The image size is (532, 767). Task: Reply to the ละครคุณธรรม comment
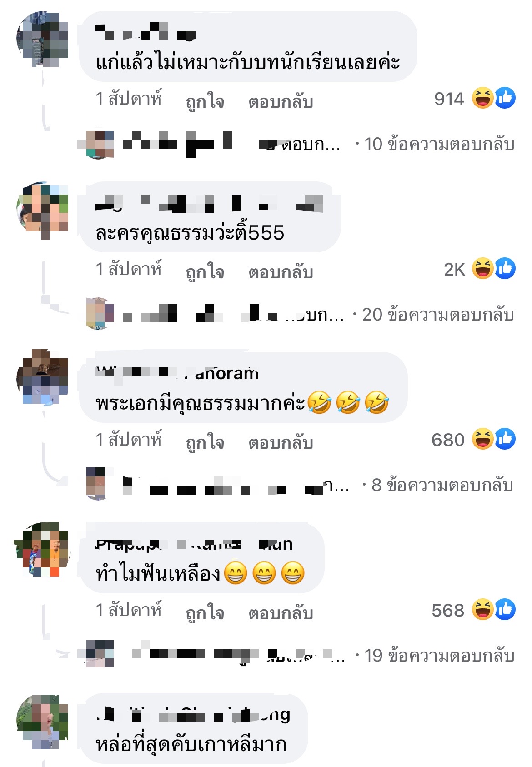[281, 272]
